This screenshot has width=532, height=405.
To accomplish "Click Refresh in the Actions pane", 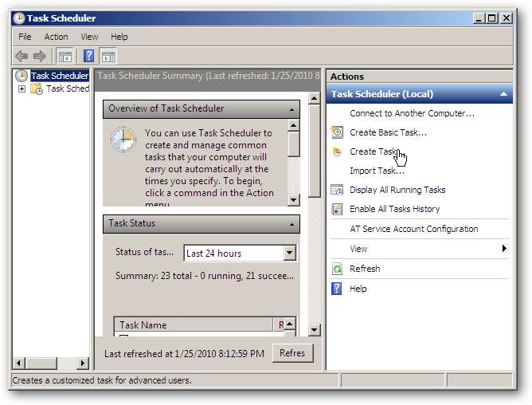I will 365,269.
